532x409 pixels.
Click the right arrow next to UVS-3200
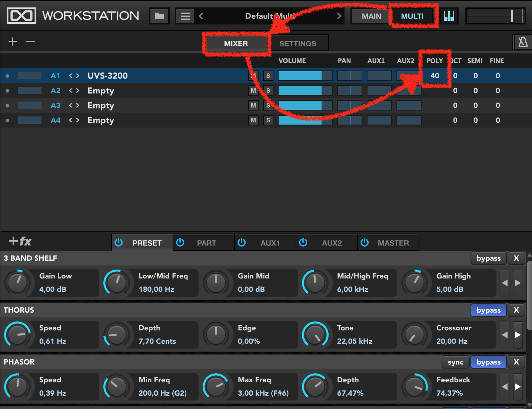[x=77, y=75]
